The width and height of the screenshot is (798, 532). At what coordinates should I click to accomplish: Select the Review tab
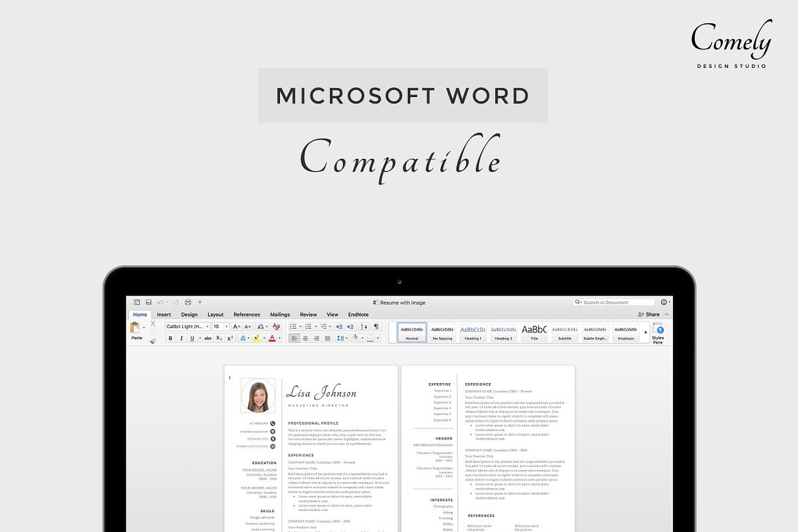click(x=309, y=315)
